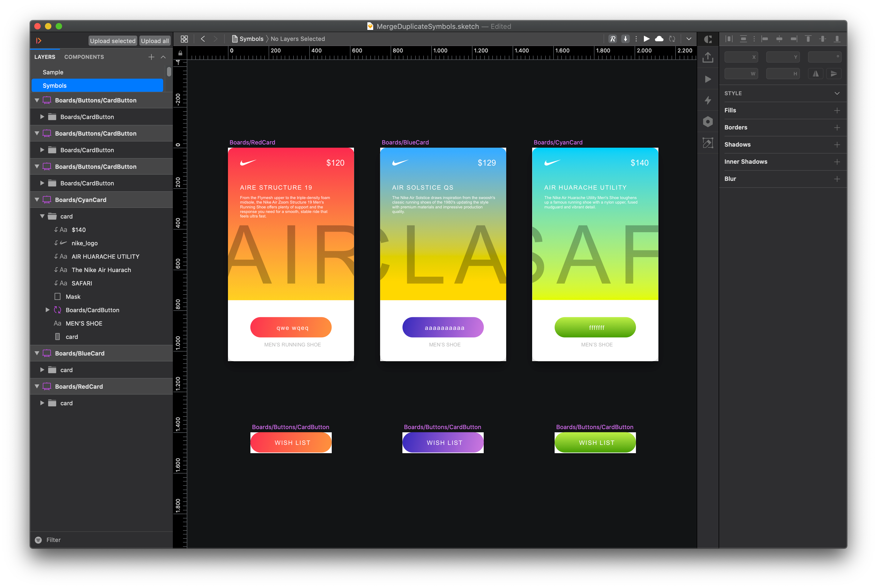Click Symbols in the breadcrumb

(251, 39)
